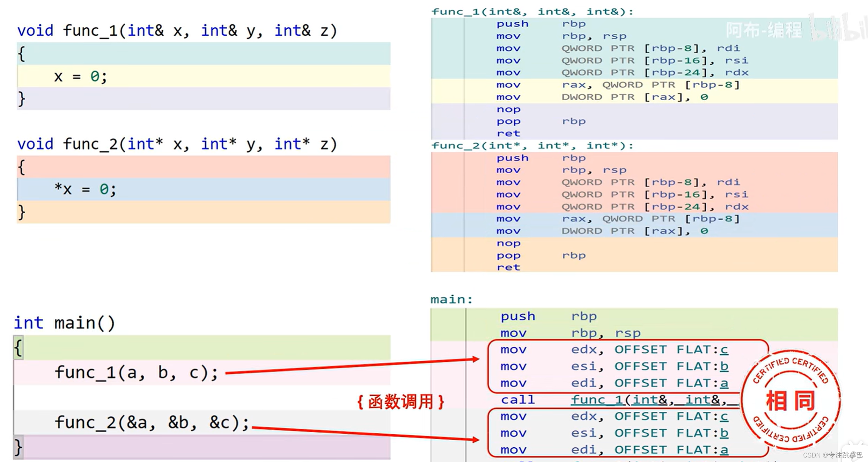Screen dimensions: 868x462
Task: Click the func_2(int*, int*, int*): assembly label
Action: 532,145
